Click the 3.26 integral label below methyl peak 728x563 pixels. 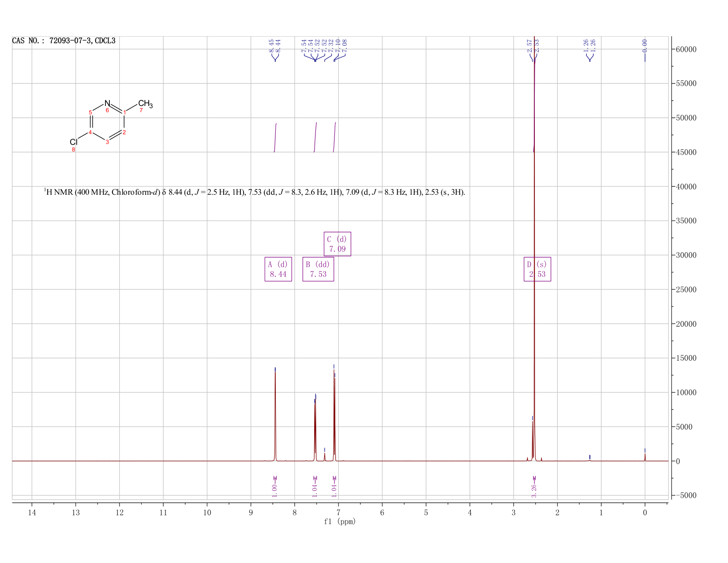click(534, 490)
